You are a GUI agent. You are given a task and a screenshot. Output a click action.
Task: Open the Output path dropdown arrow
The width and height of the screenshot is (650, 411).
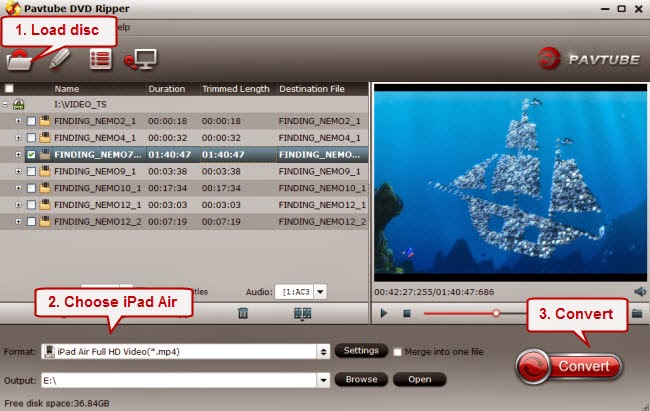click(323, 380)
